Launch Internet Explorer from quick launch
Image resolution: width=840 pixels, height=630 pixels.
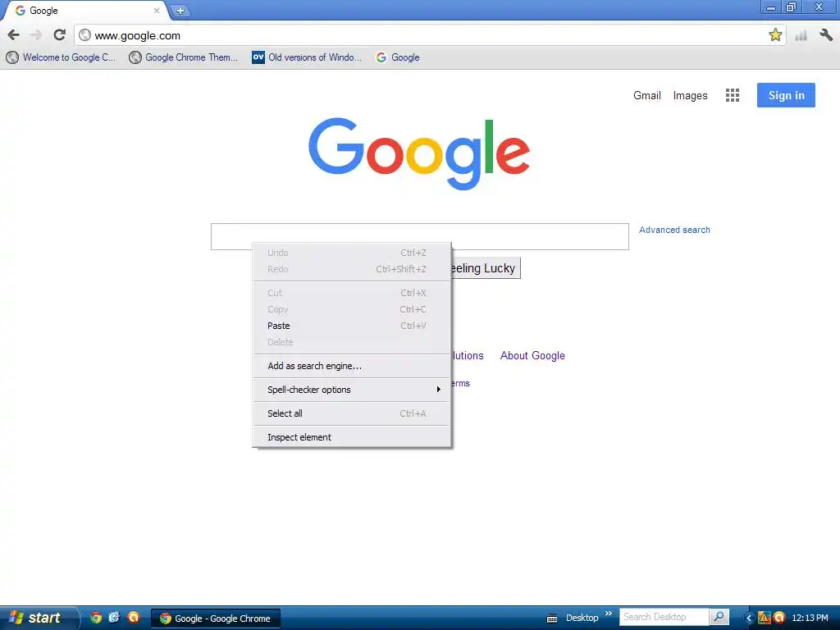[114, 617]
